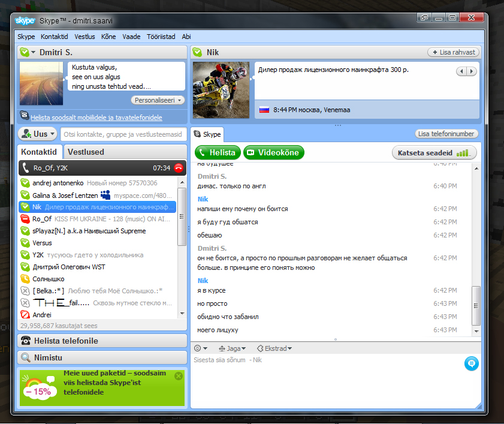The width and height of the screenshot is (504, 424).
Task: Click the Skype logo in the title bar
Action: click(x=25, y=20)
